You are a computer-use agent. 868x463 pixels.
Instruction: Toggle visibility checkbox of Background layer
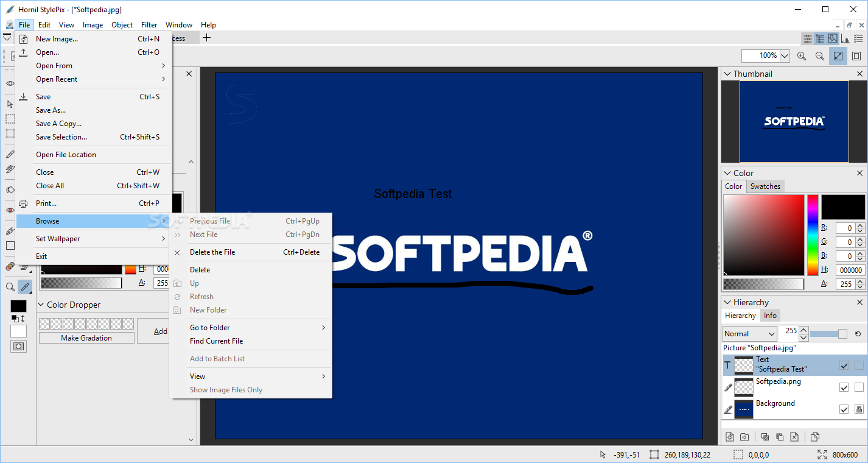coord(844,409)
